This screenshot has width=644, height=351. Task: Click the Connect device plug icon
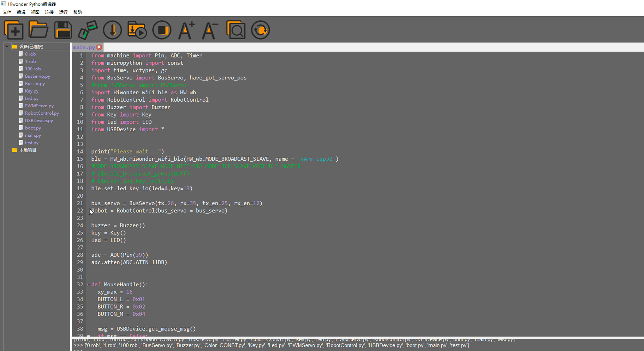click(x=88, y=30)
